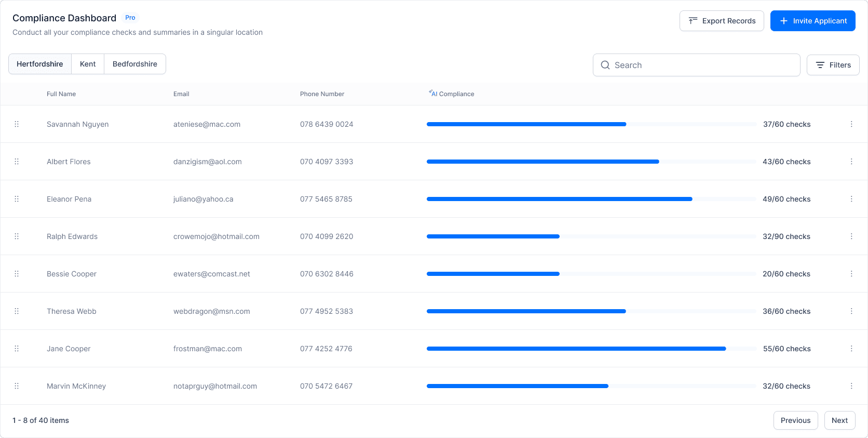This screenshot has height=438, width=868.
Task: Select the name Marvin McKinney
Action: [x=76, y=386]
